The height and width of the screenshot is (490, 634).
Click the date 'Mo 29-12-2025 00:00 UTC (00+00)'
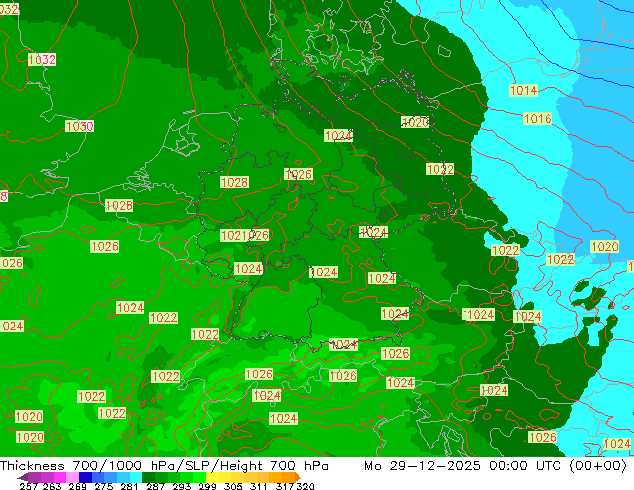pyautogui.click(x=495, y=466)
